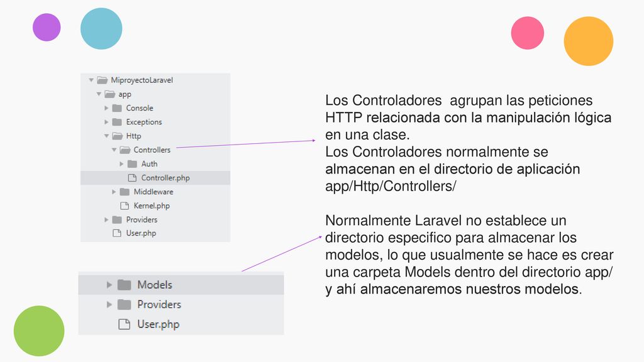Viewport: 644px width, 362px height.
Task: Expand the Providers arrow below Models
Action: click(x=109, y=304)
